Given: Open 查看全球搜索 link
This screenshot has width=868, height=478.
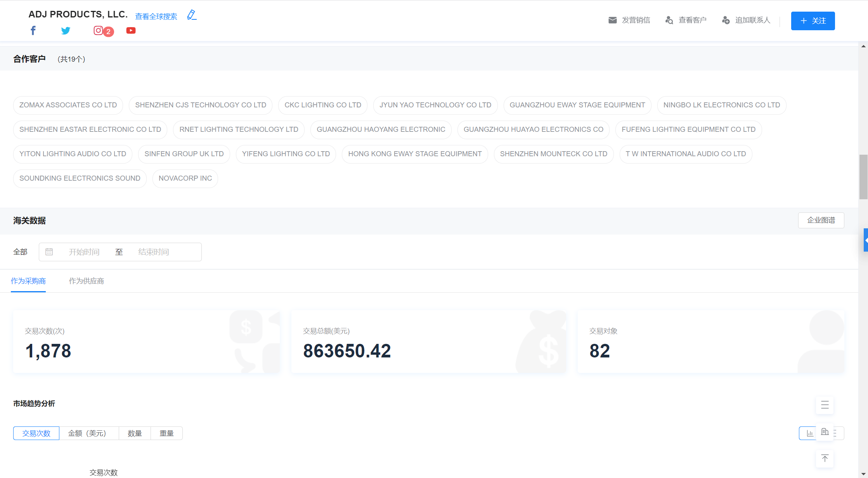Looking at the screenshot, I should pos(156,16).
